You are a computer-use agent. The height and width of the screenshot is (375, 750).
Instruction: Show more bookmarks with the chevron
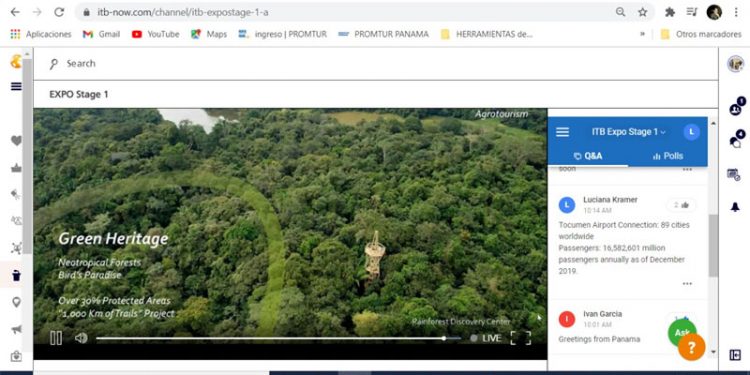642,34
